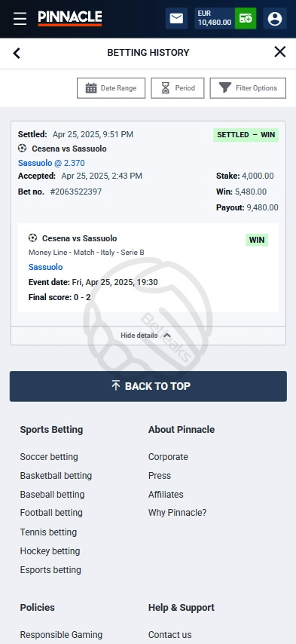This screenshot has width=296, height=644.
Task: Open the hamburger navigation menu
Action: (x=20, y=19)
